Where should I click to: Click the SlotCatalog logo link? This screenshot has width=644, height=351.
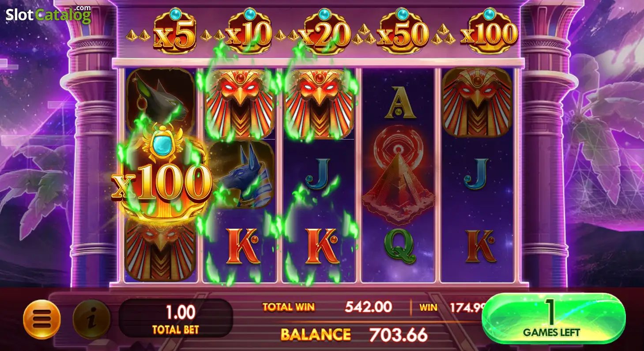tap(48, 14)
